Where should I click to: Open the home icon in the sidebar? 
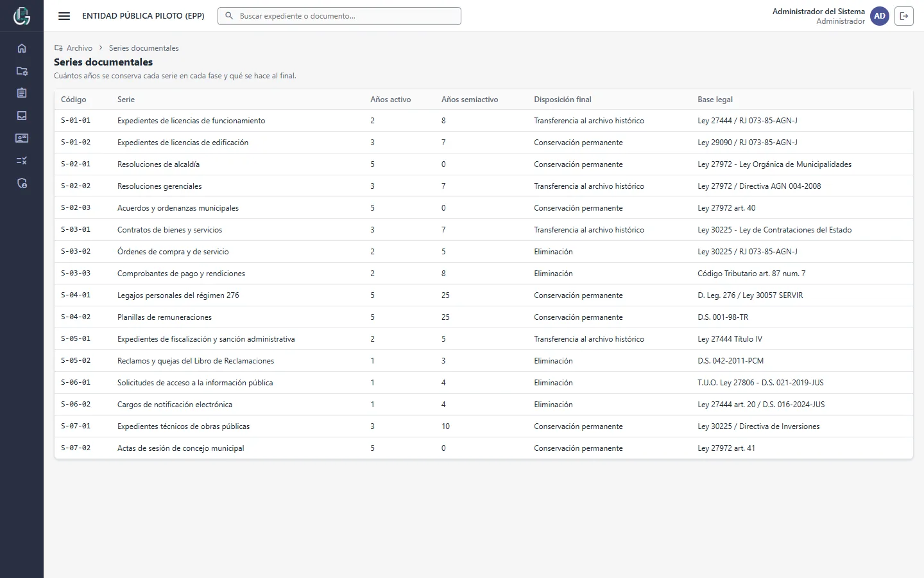22,48
